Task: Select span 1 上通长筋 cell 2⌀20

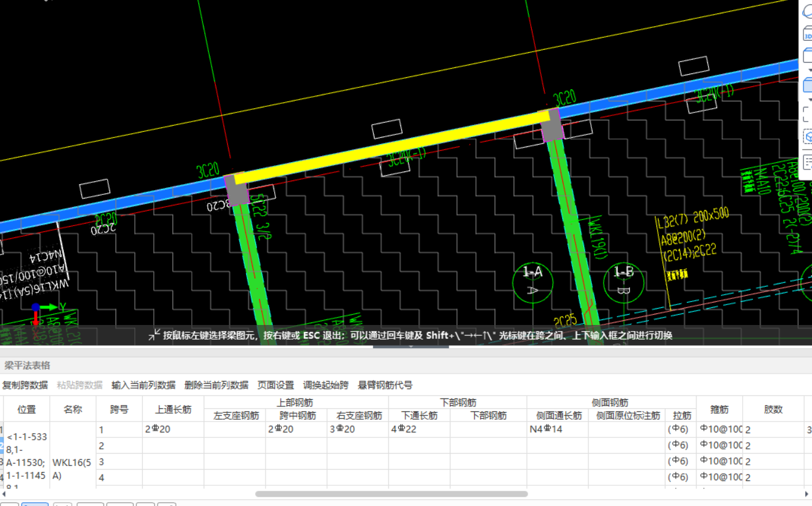Action: (x=173, y=429)
